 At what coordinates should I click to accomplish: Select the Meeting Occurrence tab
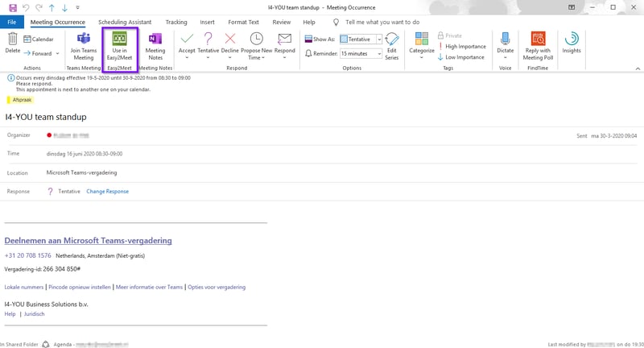click(58, 23)
